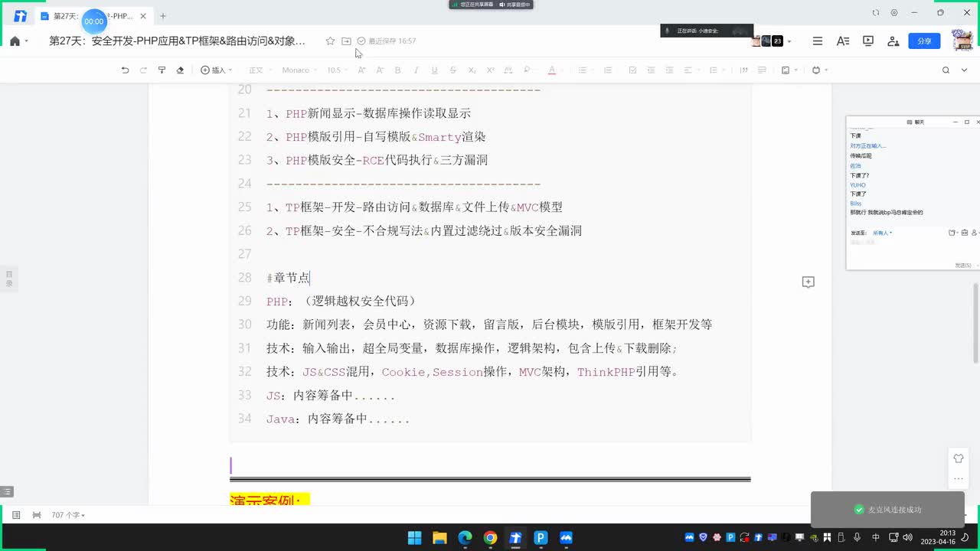The width and height of the screenshot is (980, 551).
Task: Click the blue 分享 share button
Action: [x=924, y=41]
